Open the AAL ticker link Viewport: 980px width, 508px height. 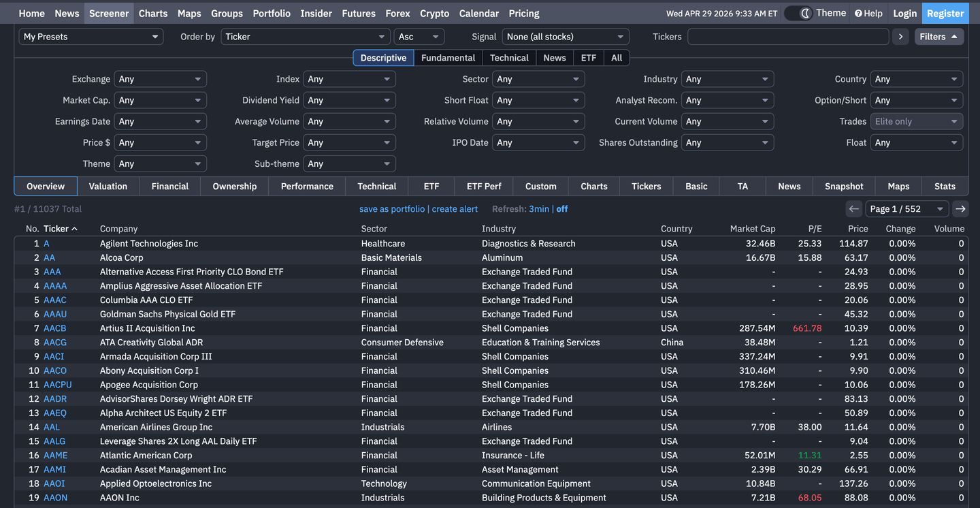pos(52,427)
